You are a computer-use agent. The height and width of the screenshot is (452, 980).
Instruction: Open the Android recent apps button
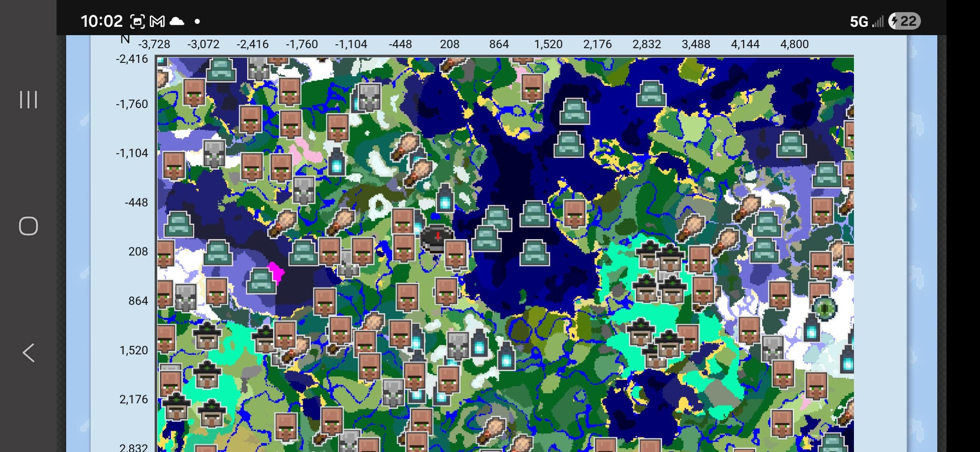(x=28, y=100)
